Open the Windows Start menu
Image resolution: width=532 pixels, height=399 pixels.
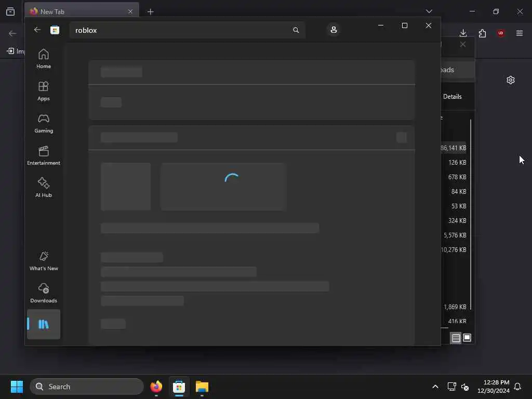point(17,387)
